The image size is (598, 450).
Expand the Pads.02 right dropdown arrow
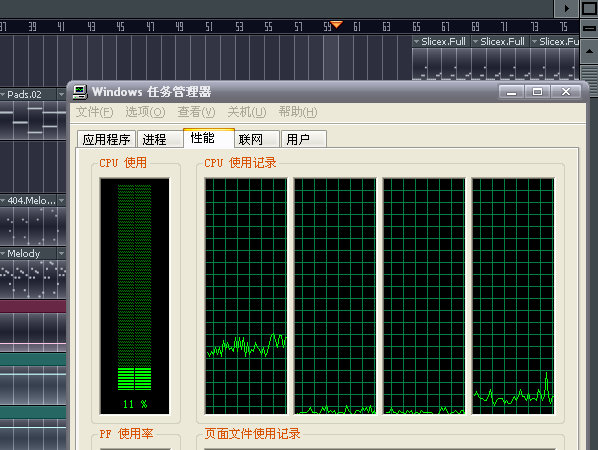pos(61,94)
